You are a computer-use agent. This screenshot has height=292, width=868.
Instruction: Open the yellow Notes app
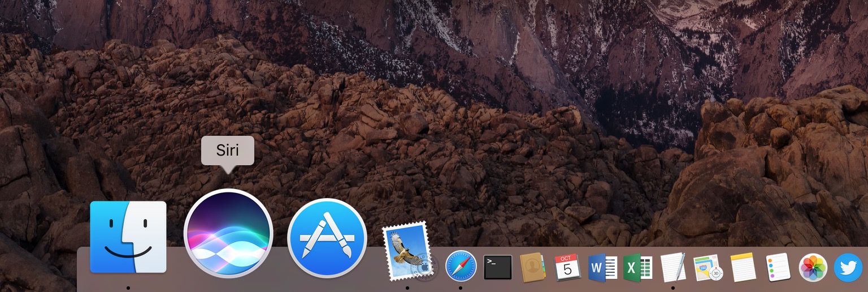click(x=743, y=268)
